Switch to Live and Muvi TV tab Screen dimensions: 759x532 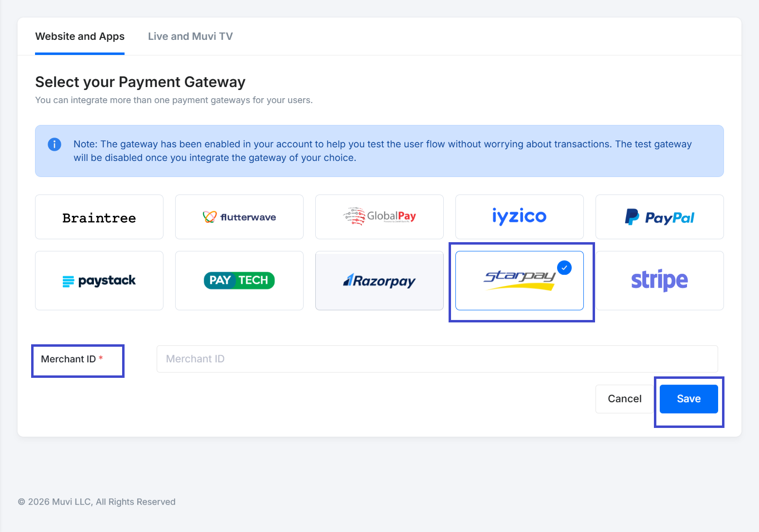coord(190,36)
